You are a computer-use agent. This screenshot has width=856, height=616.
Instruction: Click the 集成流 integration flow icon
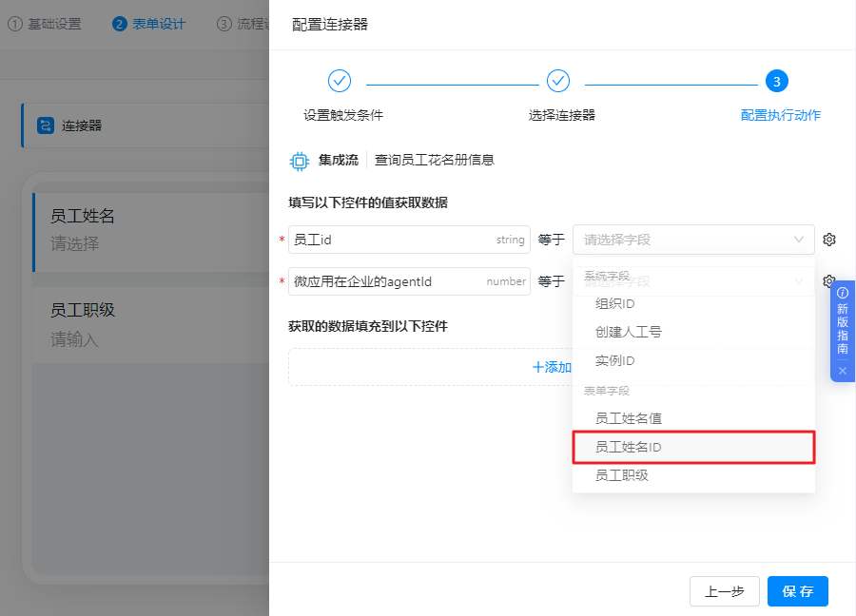(299, 161)
